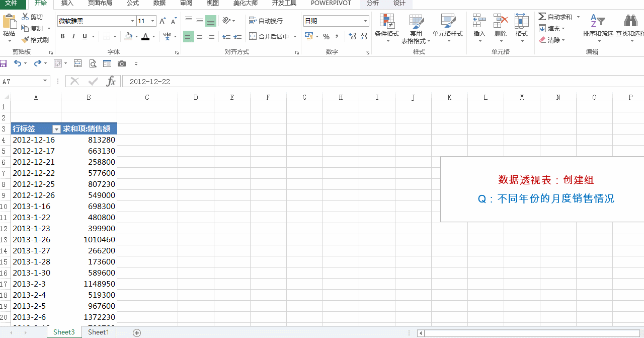Apply the cell borders icon
This screenshot has height=338, width=644.
[106, 36]
